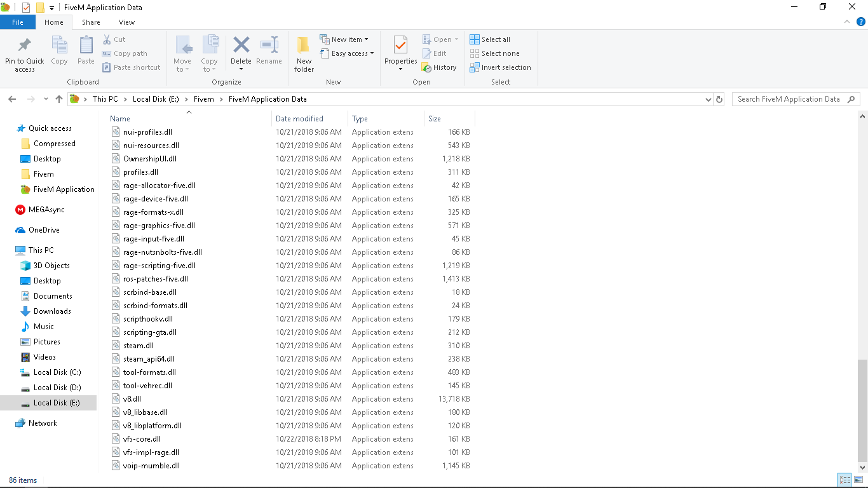Viewport: 868px width, 488px height.
Task: Click Invert selection in the ribbon
Action: (x=500, y=67)
